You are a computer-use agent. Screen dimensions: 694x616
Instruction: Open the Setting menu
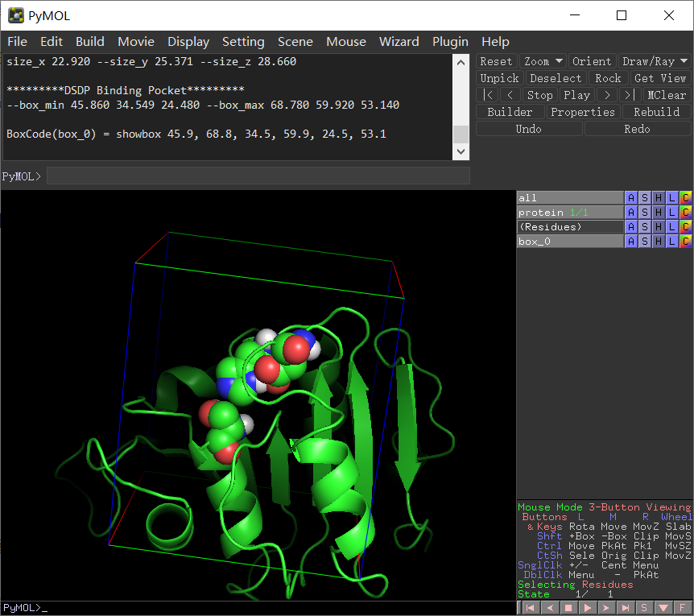coord(243,41)
